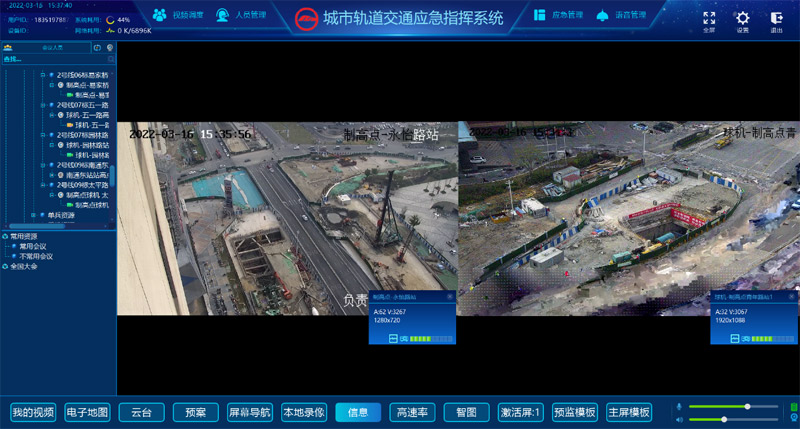Collapse the 常用资源 tree node
The width and height of the screenshot is (800, 429).
pyautogui.click(x=5, y=237)
